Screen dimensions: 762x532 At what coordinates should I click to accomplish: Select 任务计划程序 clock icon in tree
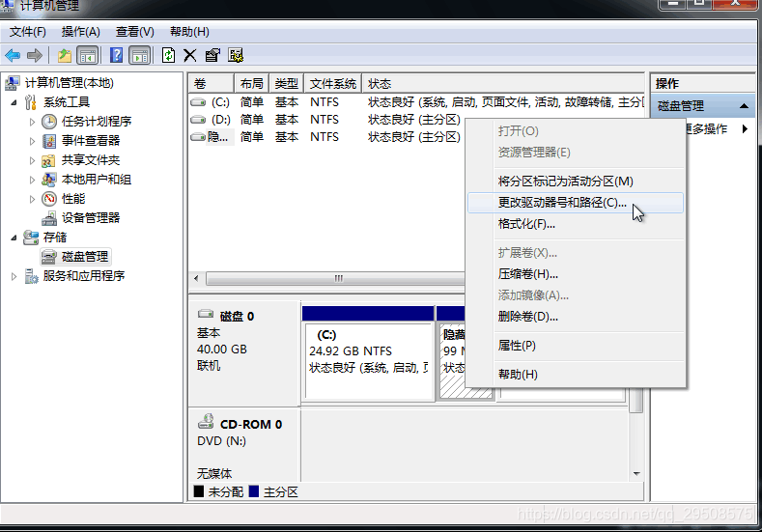(49, 122)
